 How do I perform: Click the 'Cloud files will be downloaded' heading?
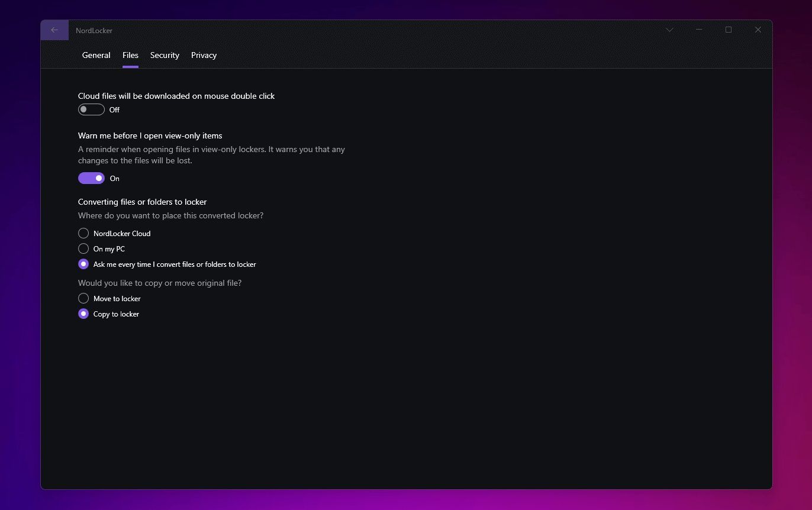(x=176, y=96)
